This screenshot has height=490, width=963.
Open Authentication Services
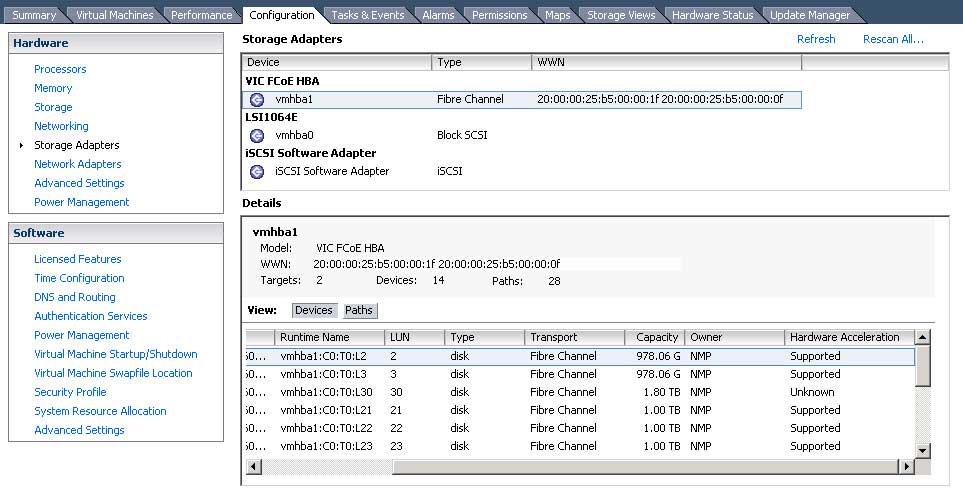click(x=91, y=316)
